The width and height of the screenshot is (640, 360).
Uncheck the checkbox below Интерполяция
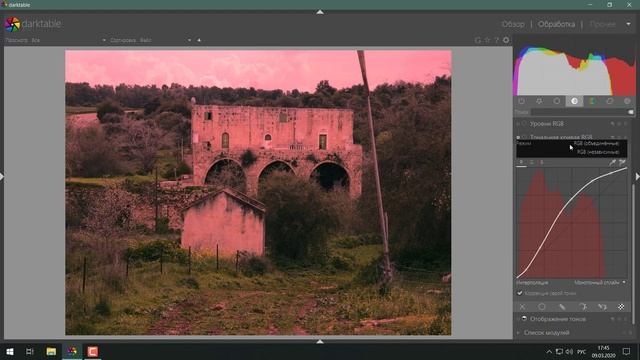coord(520,293)
